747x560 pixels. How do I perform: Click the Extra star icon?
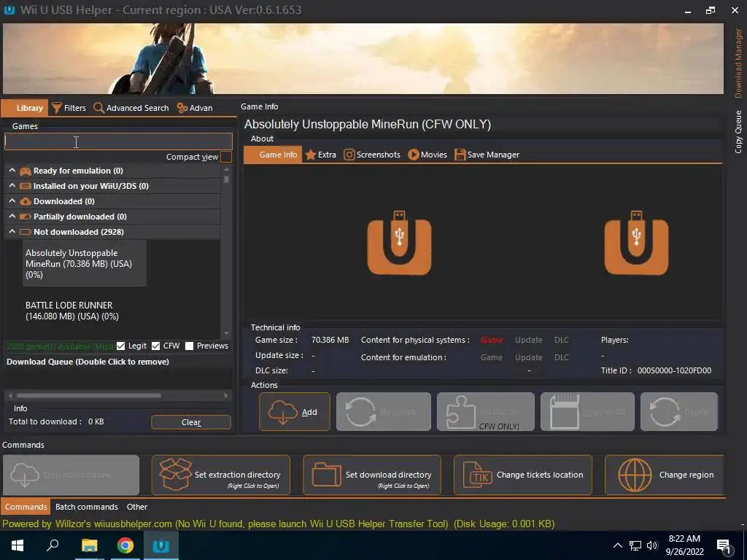tap(311, 155)
